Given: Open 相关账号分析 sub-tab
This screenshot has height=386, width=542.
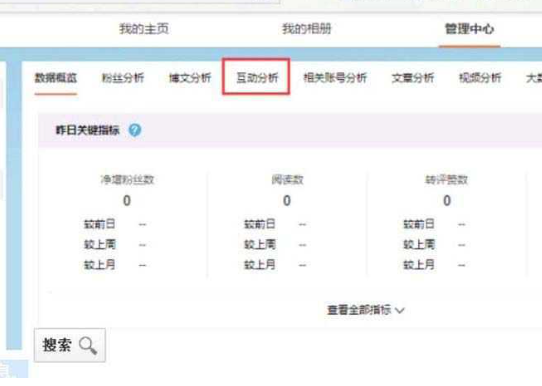Looking at the screenshot, I should [x=335, y=78].
